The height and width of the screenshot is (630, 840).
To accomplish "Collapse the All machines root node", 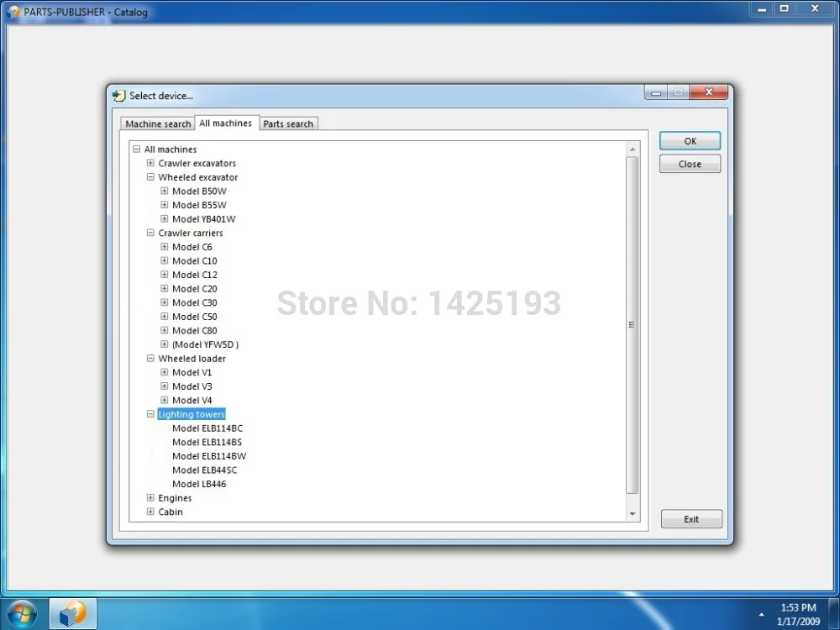I will coord(137,149).
